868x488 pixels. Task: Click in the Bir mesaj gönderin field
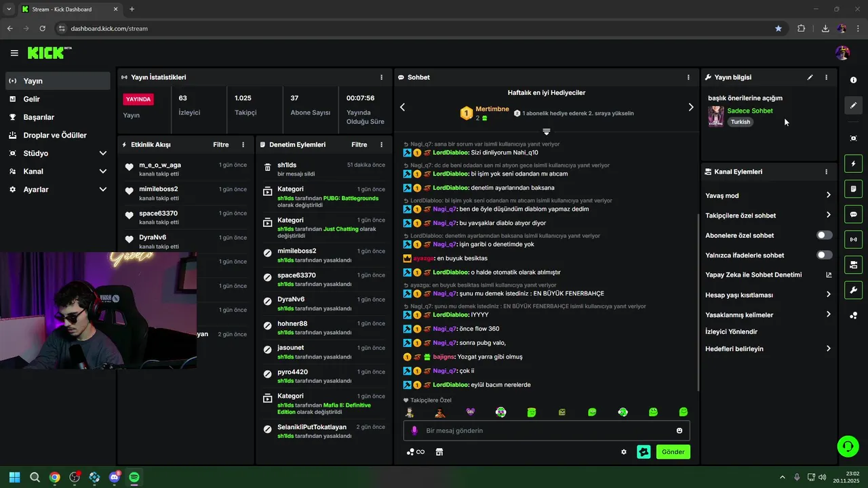pos(546,430)
